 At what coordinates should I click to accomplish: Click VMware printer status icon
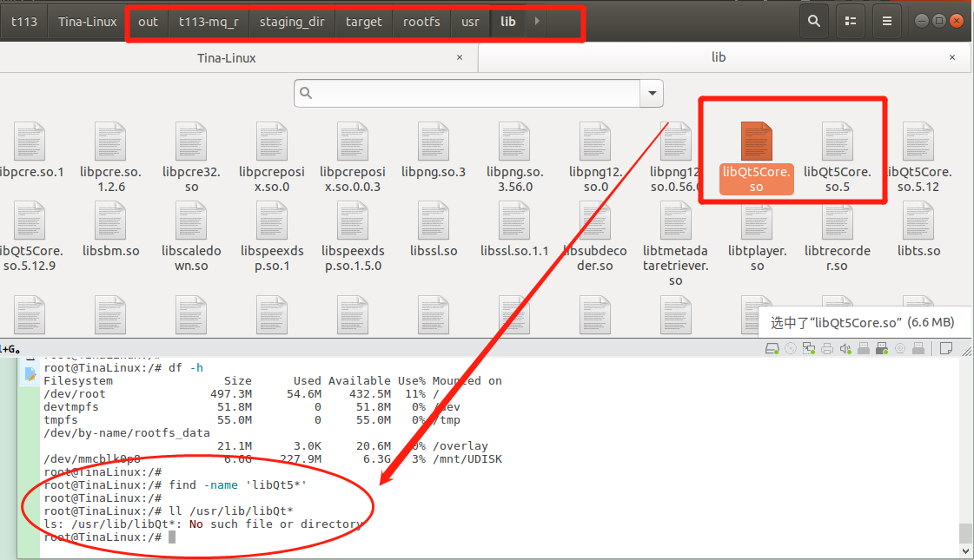coord(827,349)
